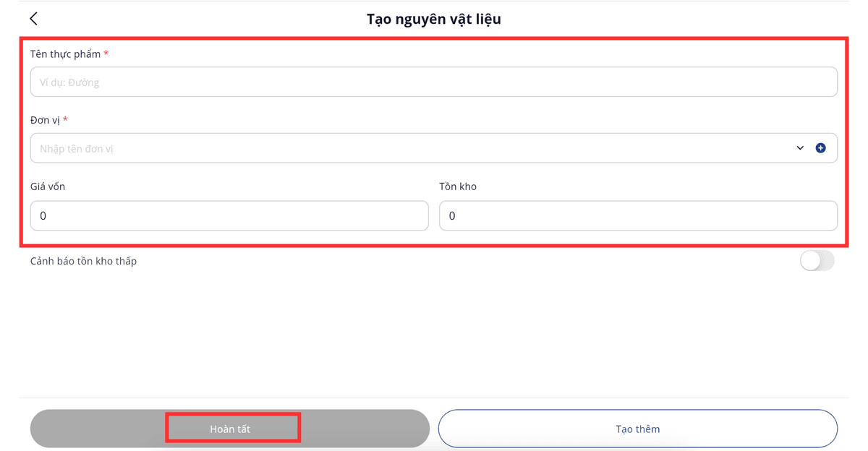Go back using the left arrow icon

coord(33,19)
